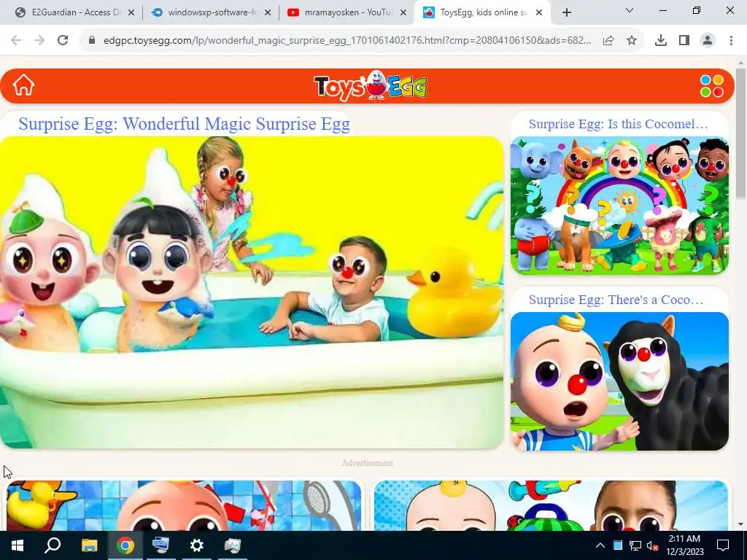Screen dimensions: 747x560
Task: Bookmark this page with the star
Action: [x=632, y=41]
